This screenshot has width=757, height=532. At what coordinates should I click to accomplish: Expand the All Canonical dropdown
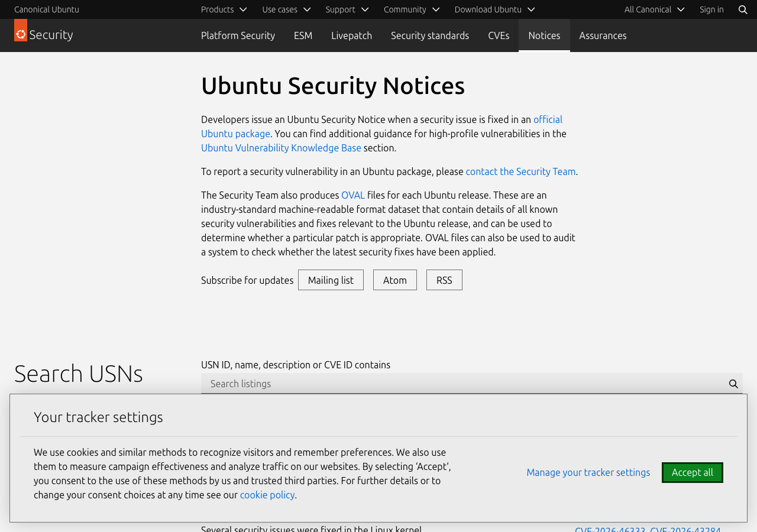655,9
